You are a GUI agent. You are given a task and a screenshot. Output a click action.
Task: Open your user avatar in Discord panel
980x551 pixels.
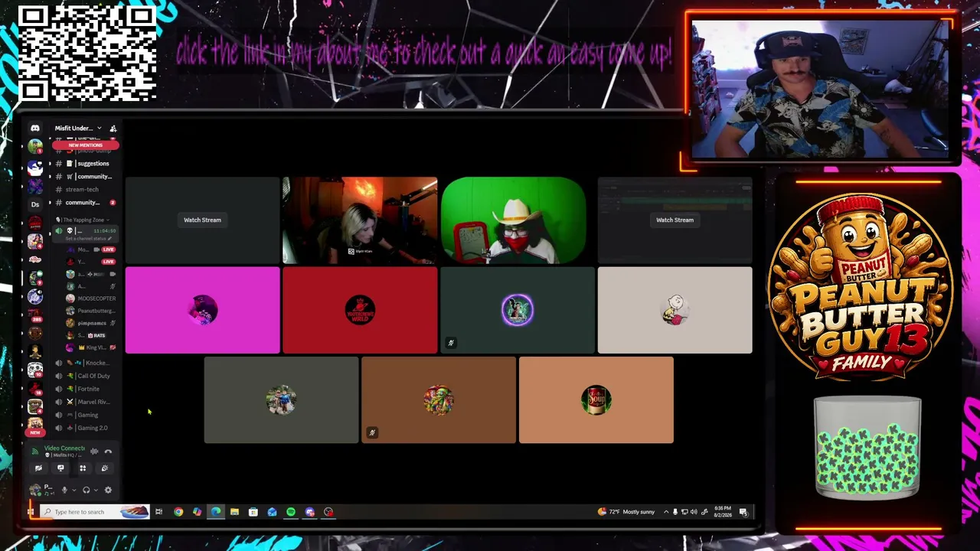pyautogui.click(x=34, y=490)
